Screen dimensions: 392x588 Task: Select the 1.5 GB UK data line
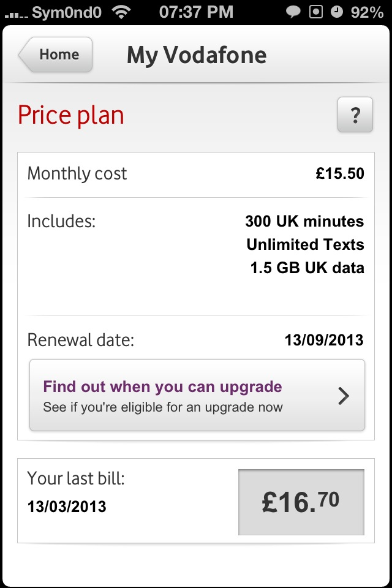(307, 268)
